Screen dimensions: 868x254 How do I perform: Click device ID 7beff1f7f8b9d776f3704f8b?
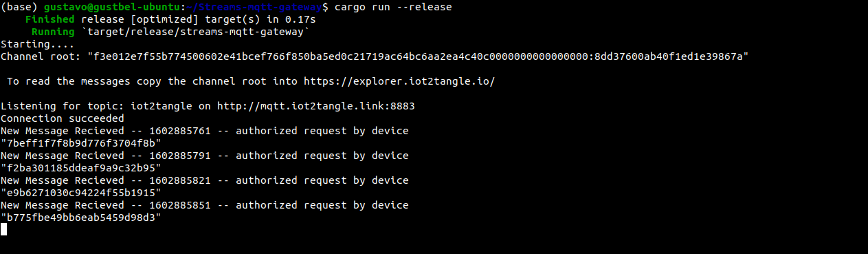coord(81,143)
